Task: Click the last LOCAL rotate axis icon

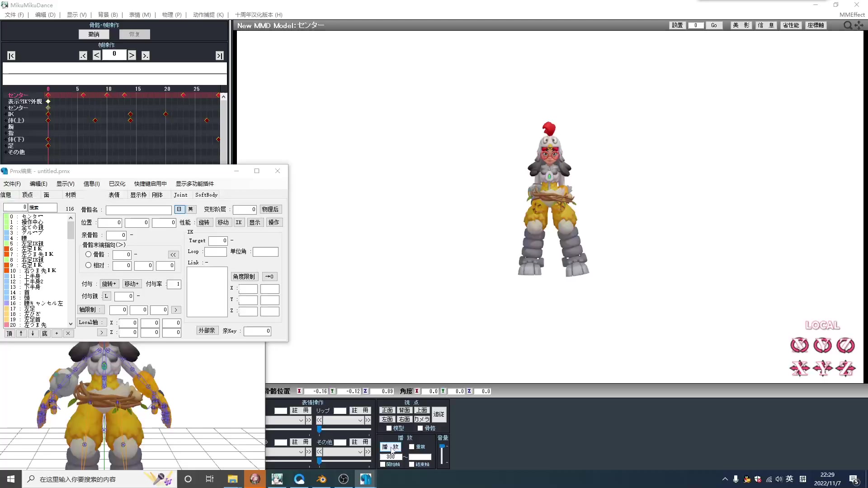Action: pyautogui.click(x=845, y=345)
